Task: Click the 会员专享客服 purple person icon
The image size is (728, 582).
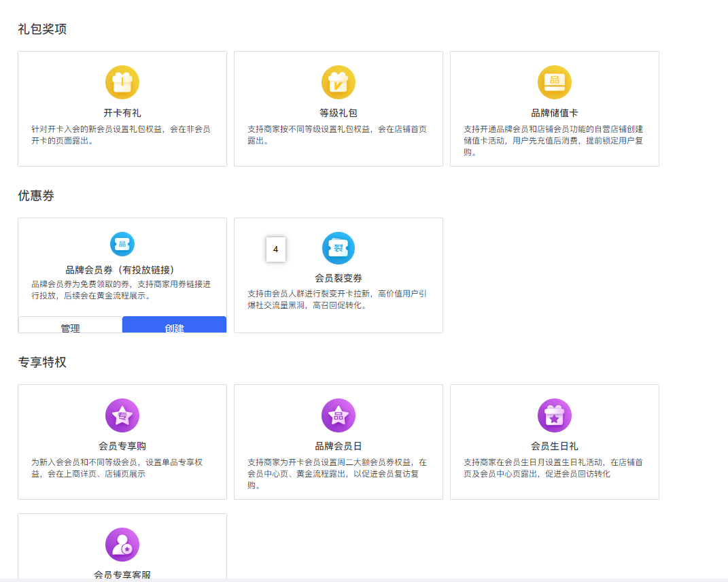Action: point(122,545)
